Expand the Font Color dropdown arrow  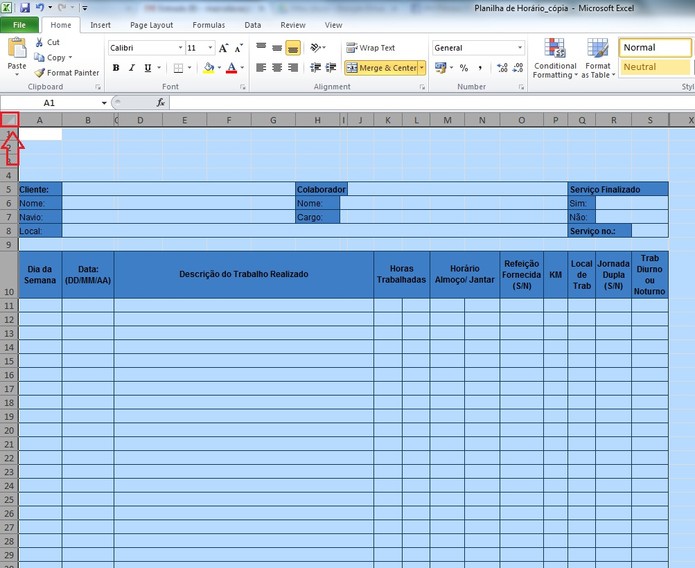242,68
